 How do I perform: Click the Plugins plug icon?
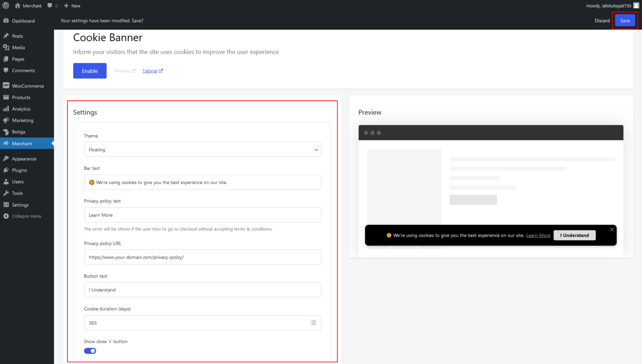pyautogui.click(x=6, y=170)
